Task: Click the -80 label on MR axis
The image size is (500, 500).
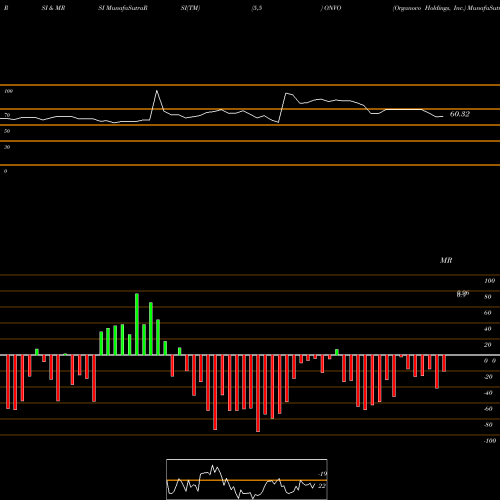Action: pyautogui.click(x=488, y=425)
